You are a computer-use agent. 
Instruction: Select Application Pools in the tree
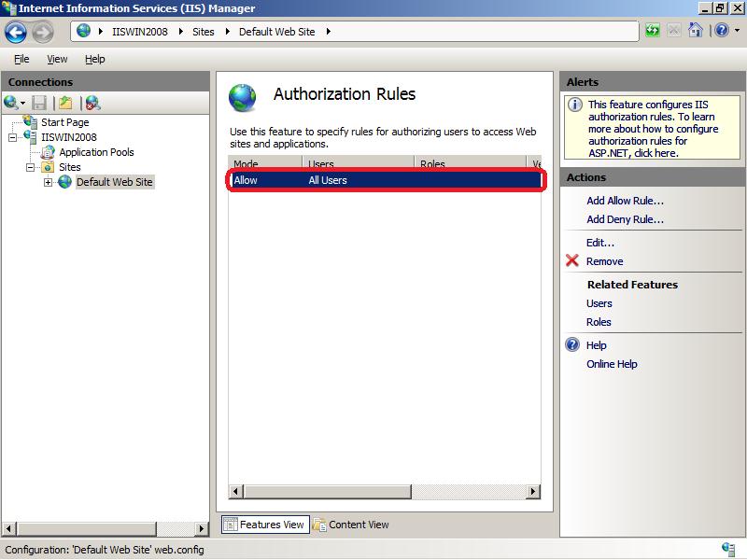96,152
